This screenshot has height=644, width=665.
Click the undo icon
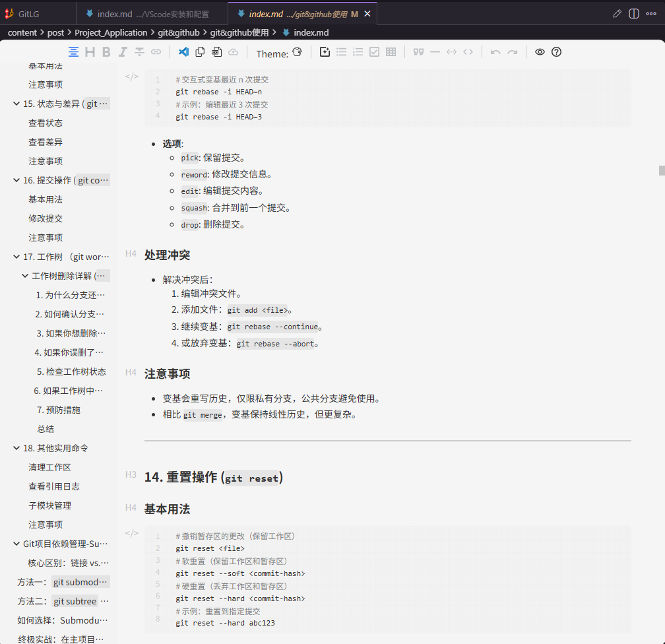(495, 51)
